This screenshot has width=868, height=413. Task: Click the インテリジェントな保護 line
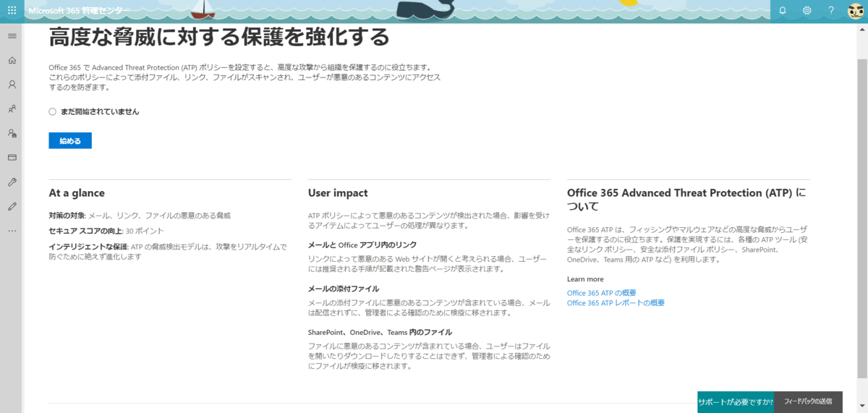(168, 252)
